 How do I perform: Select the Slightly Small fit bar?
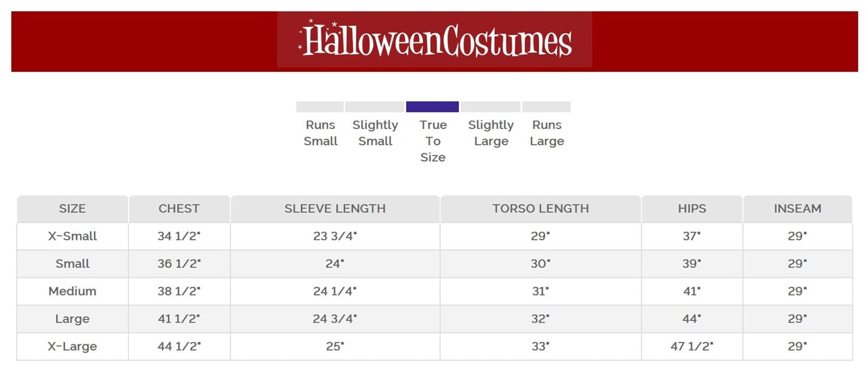tap(374, 107)
